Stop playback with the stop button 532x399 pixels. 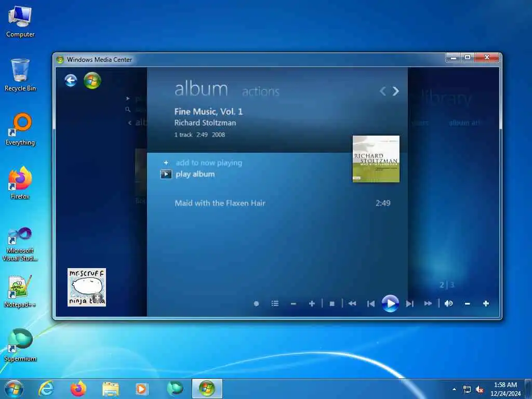click(332, 303)
